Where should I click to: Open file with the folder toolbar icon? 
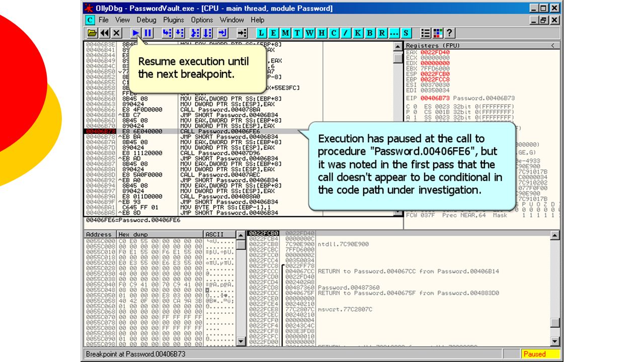tap(92, 33)
